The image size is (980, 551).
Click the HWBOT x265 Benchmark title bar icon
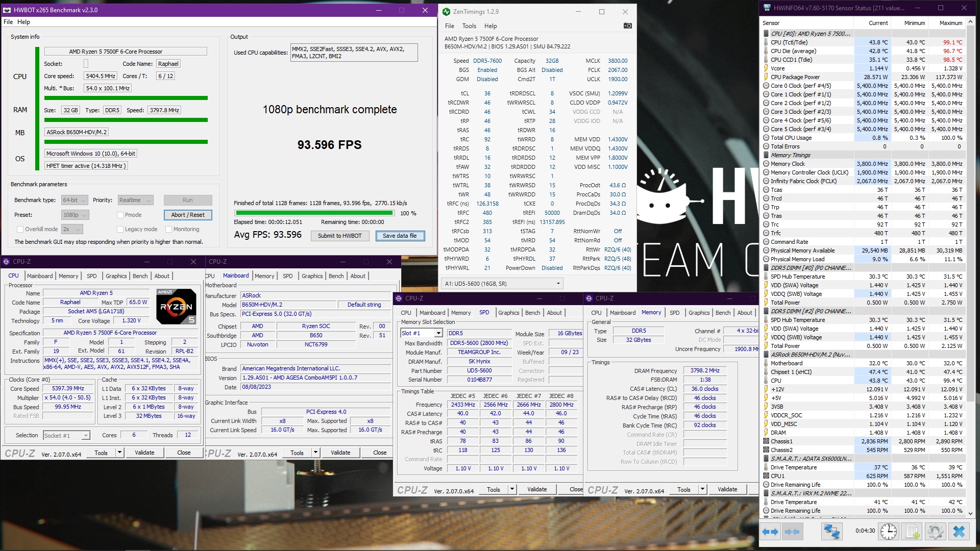[x=7, y=10]
